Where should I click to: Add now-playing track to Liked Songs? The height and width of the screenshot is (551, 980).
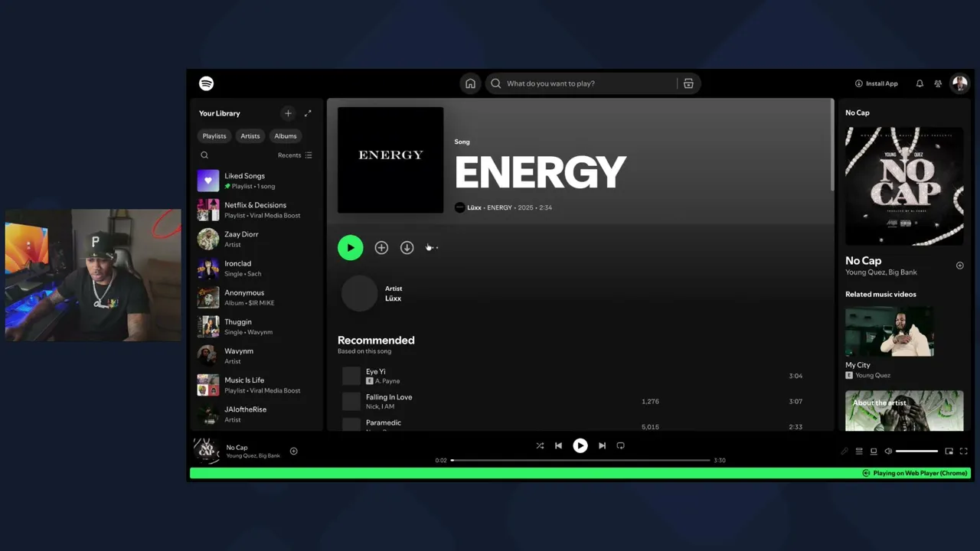293,452
